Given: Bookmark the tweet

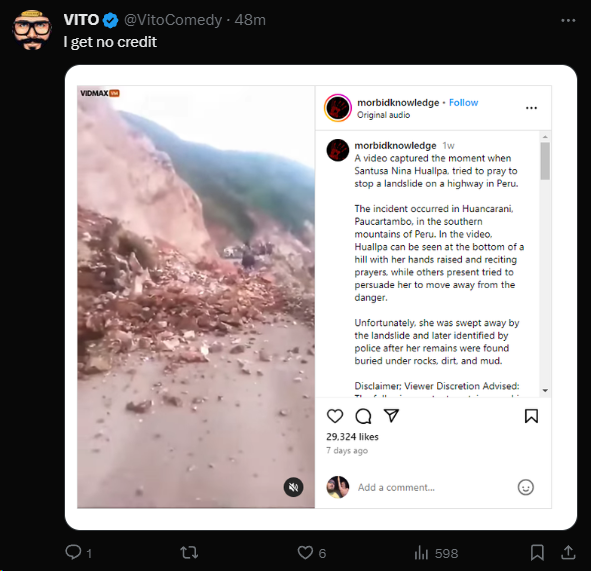Looking at the screenshot, I should click(537, 553).
